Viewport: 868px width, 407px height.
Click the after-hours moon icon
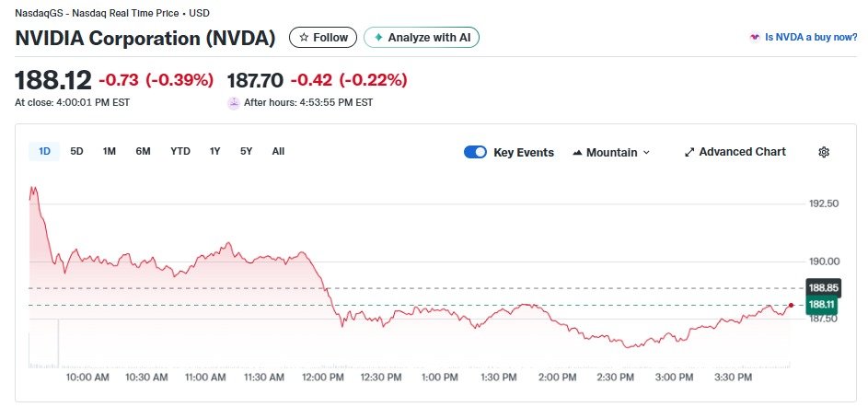coord(234,102)
